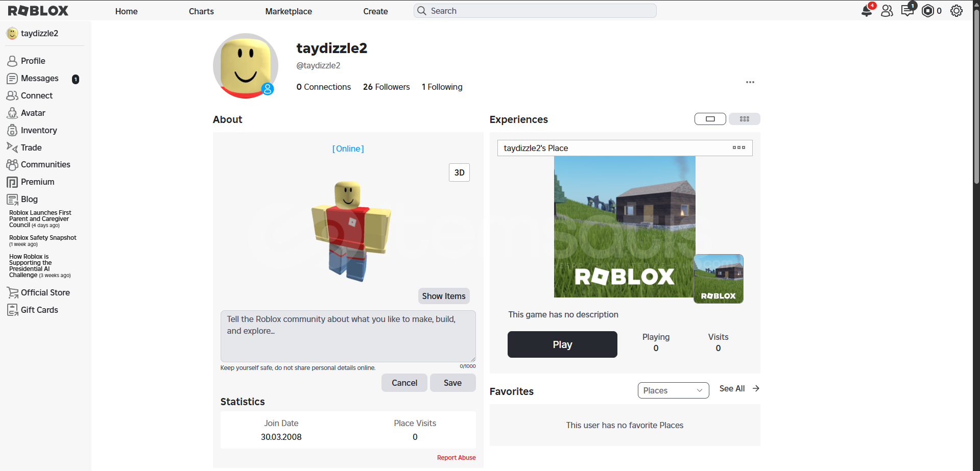Open Presidential AI Challenge blog post
The image size is (980, 471).
40,266
